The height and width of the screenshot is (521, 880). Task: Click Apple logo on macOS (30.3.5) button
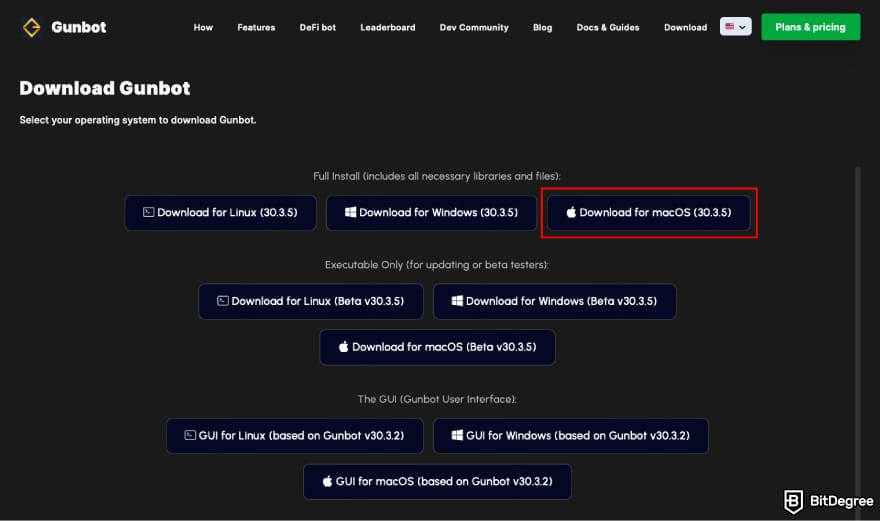point(571,212)
